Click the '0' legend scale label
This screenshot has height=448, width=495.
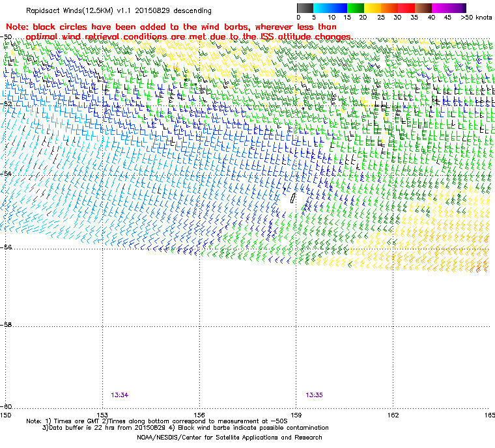[x=299, y=18]
